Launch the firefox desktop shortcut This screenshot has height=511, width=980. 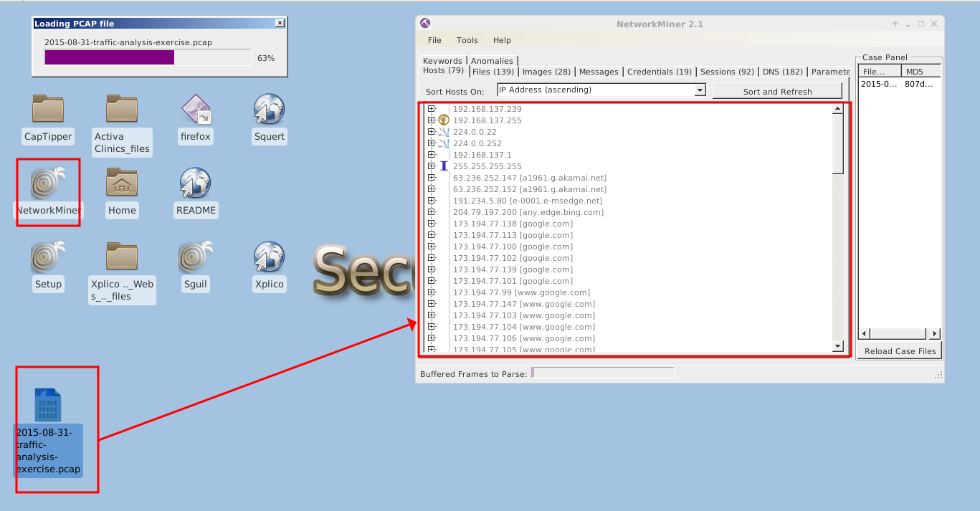(x=195, y=109)
